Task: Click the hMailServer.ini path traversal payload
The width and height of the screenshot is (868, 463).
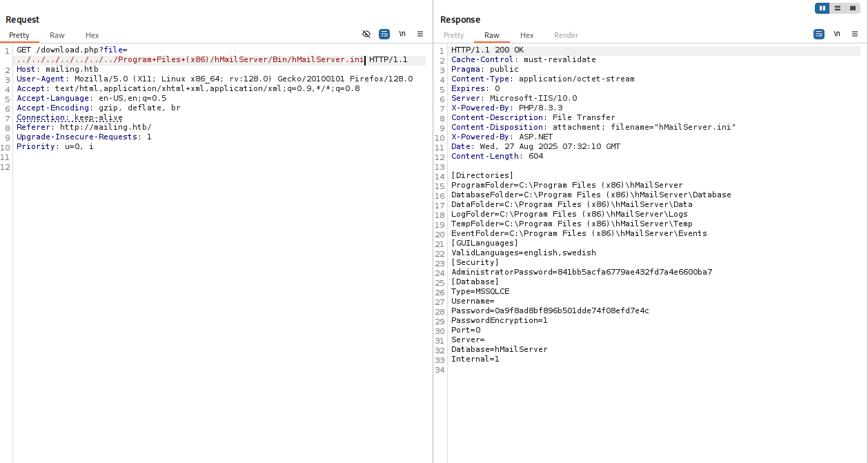Action: [x=190, y=59]
